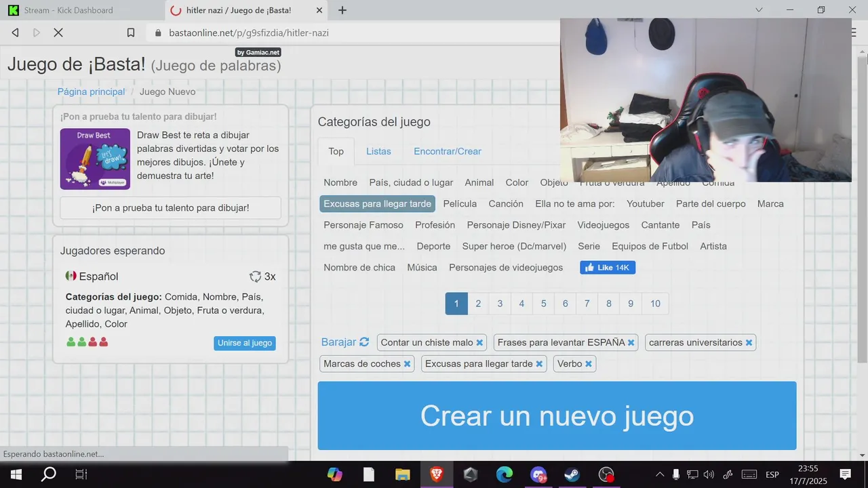This screenshot has height=488, width=868.
Task: Go to category page 7
Action: [x=587, y=304]
